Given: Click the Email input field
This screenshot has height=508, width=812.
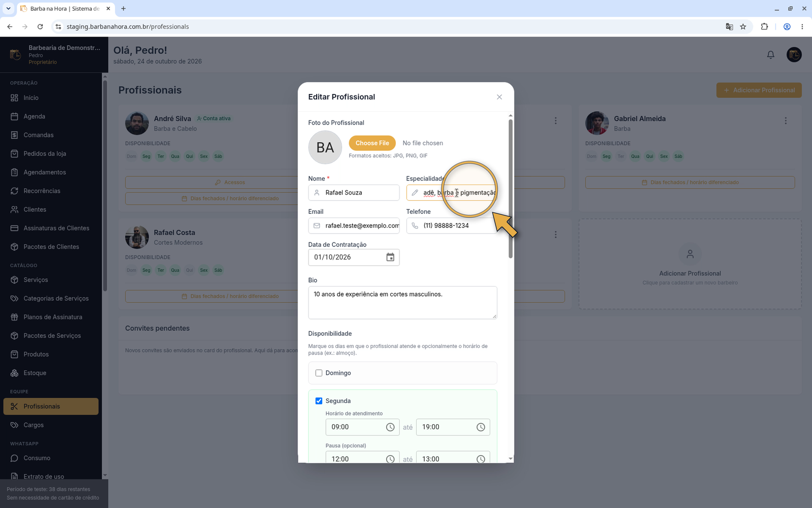Looking at the screenshot, I should coord(354,226).
